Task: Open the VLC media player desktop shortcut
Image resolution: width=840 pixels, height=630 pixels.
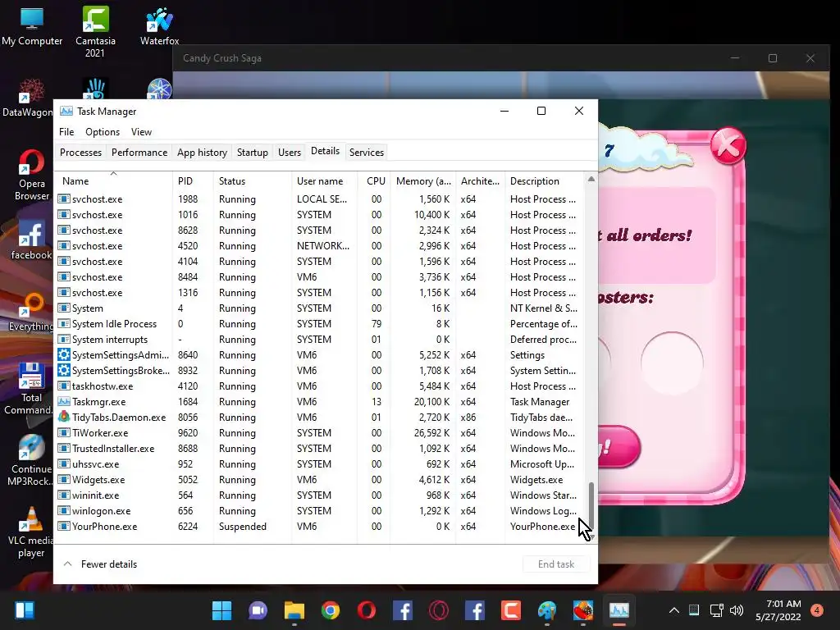Action: (31, 532)
